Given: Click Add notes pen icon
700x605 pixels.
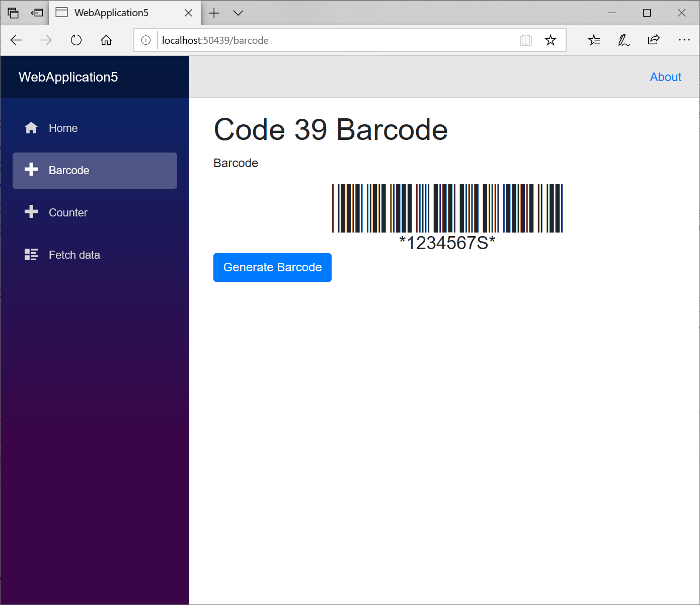Looking at the screenshot, I should pyautogui.click(x=624, y=40).
